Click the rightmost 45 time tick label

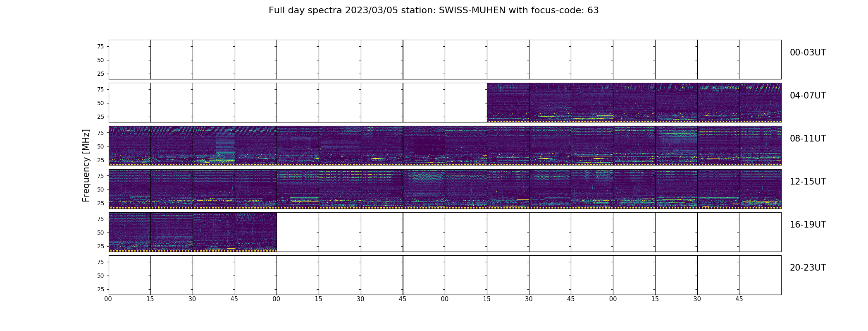click(739, 299)
